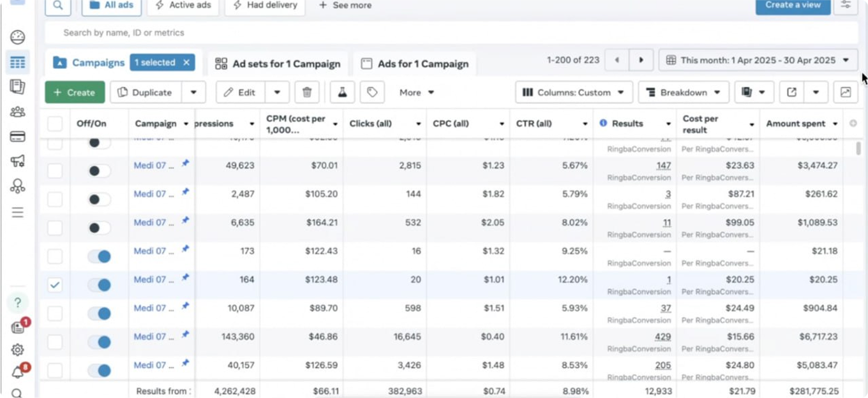This screenshot has height=398, width=868.
Task: Click the green Create button
Action: pyautogui.click(x=75, y=92)
